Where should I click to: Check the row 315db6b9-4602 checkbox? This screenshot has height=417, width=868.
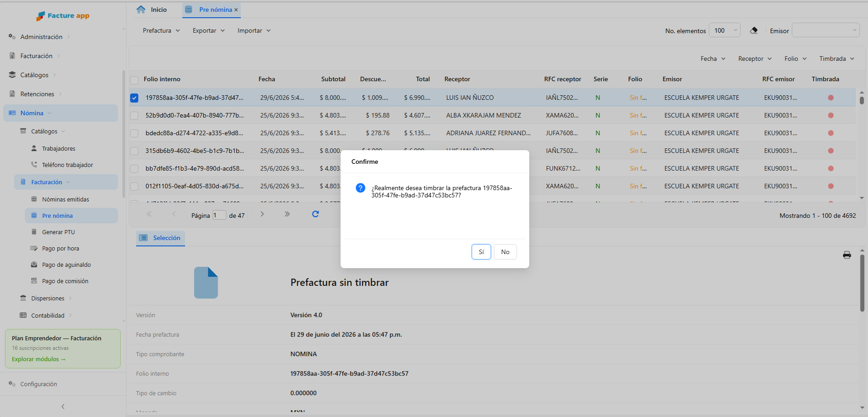tap(134, 151)
